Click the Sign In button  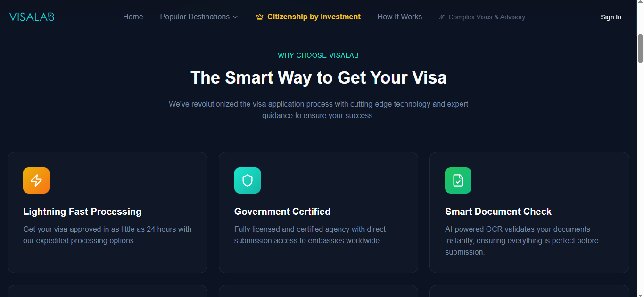(611, 17)
